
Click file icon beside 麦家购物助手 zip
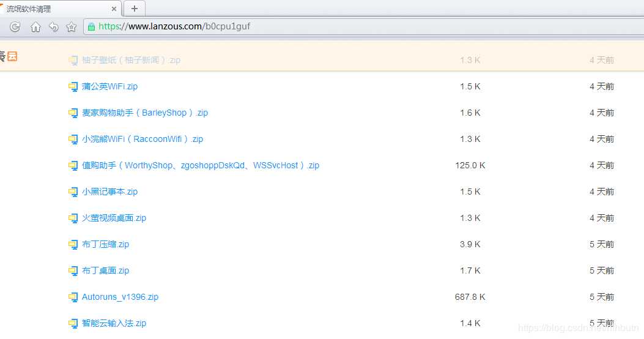(x=73, y=113)
